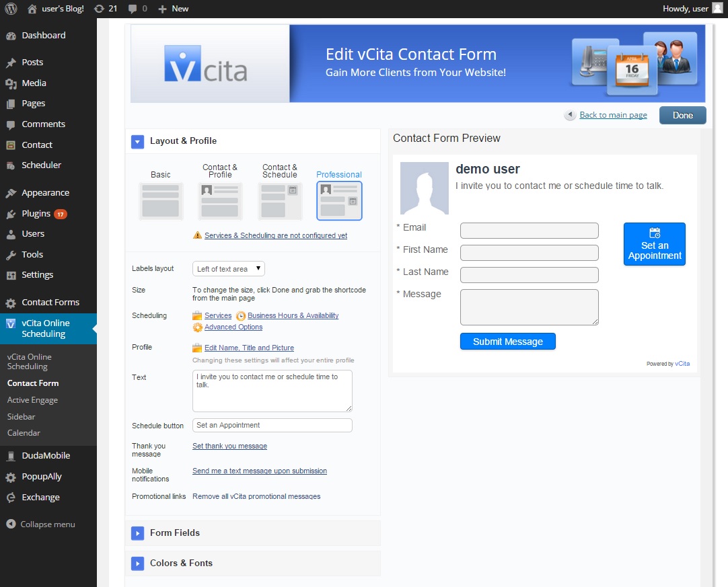
Task: Expand the Colors & Fonts section
Action: click(138, 563)
